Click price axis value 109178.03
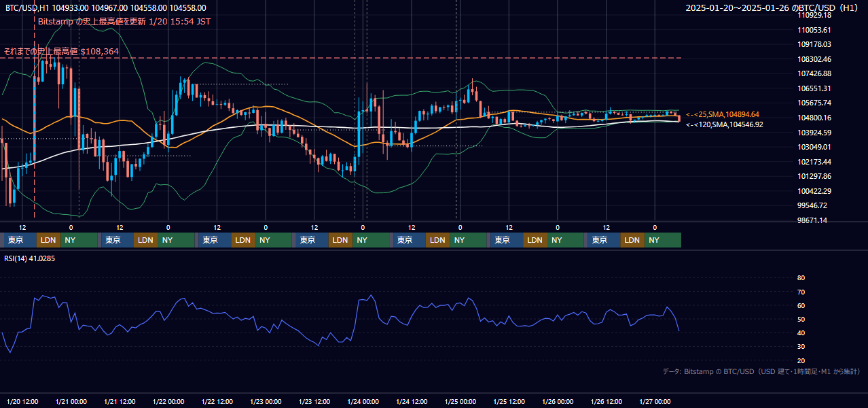This screenshot has height=408, width=868. click(814, 44)
